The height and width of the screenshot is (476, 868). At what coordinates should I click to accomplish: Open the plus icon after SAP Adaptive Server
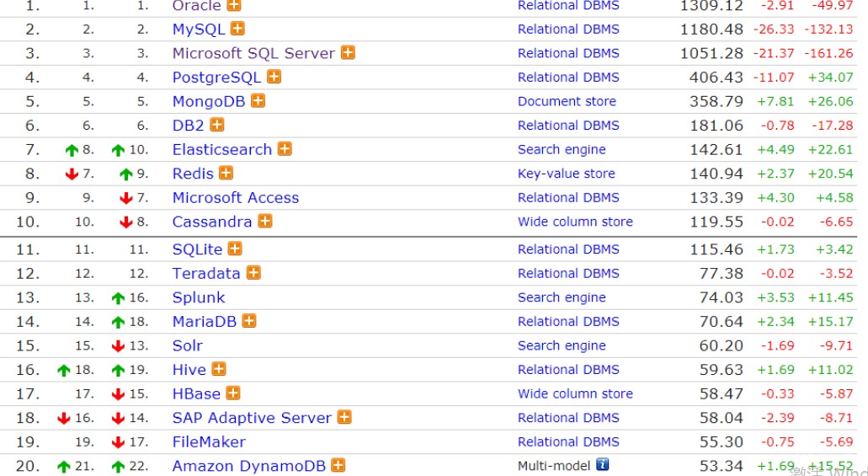[x=344, y=417]
